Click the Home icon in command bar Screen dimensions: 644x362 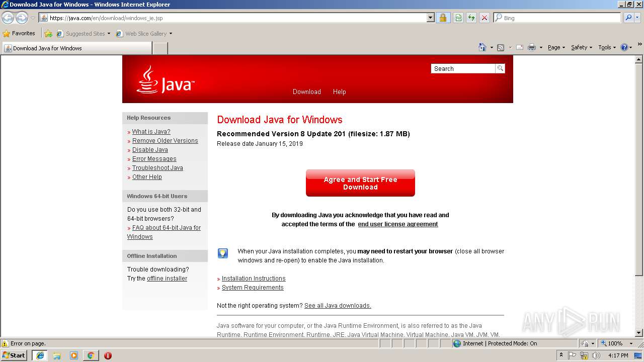tap(482, 47)
